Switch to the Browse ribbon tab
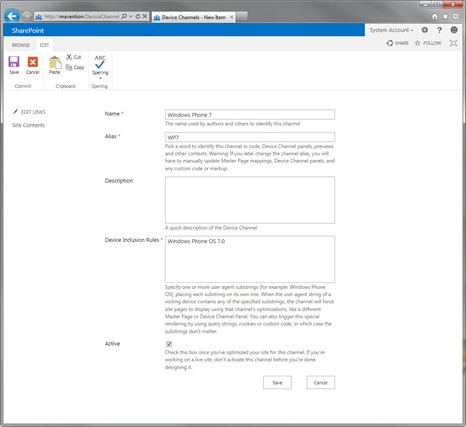This screenshot has height=427, width=466. 21,45
